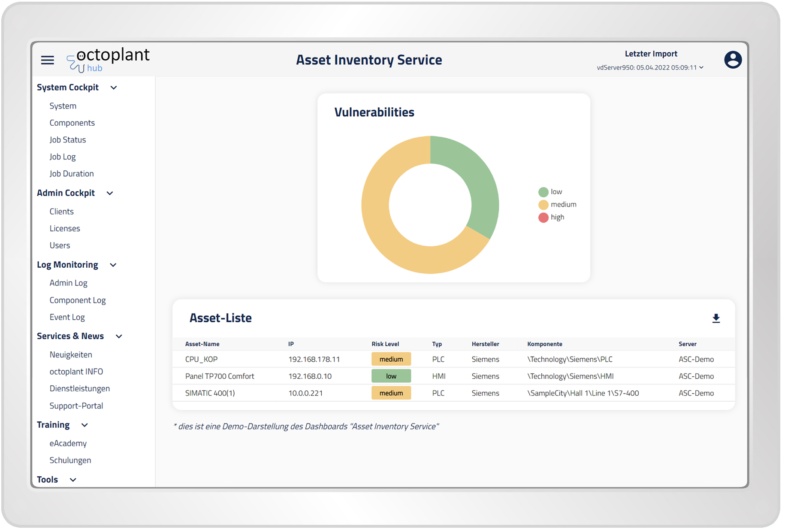Collapse the System Cockpit section
The image size is (785, 532).
[x=114, y=88]
